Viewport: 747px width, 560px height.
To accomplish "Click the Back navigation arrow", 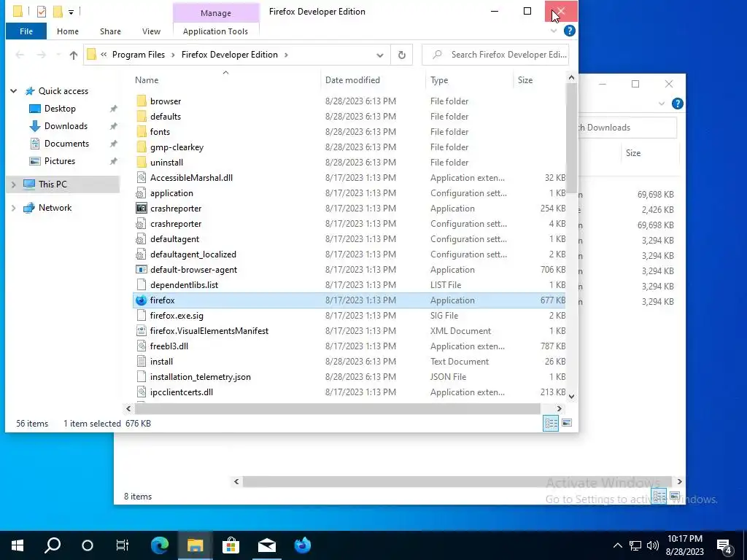I will point(20,55).
